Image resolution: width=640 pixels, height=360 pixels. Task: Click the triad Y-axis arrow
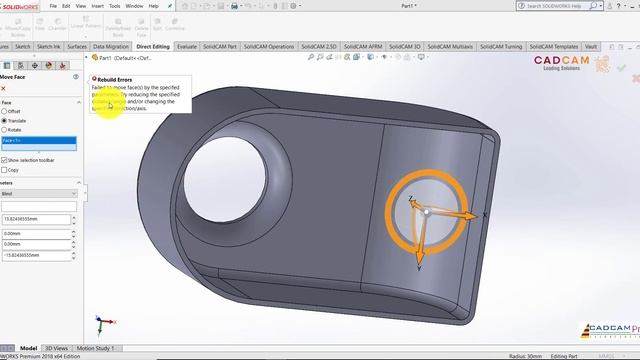(x=420, y=257)
